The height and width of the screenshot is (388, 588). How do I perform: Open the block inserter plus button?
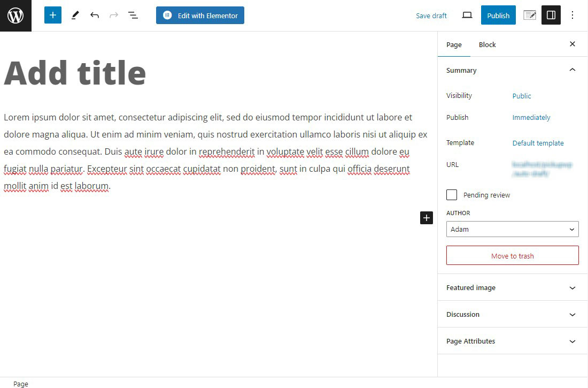pyautogui.click(x=53, y=15)
